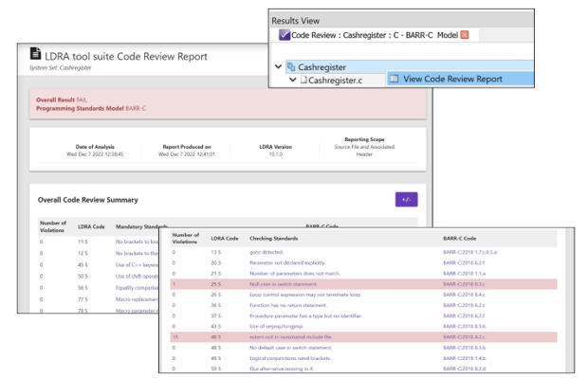Click the report icon beside View Code Review Report
588x378 pixels.
click(x=394, y=79)
